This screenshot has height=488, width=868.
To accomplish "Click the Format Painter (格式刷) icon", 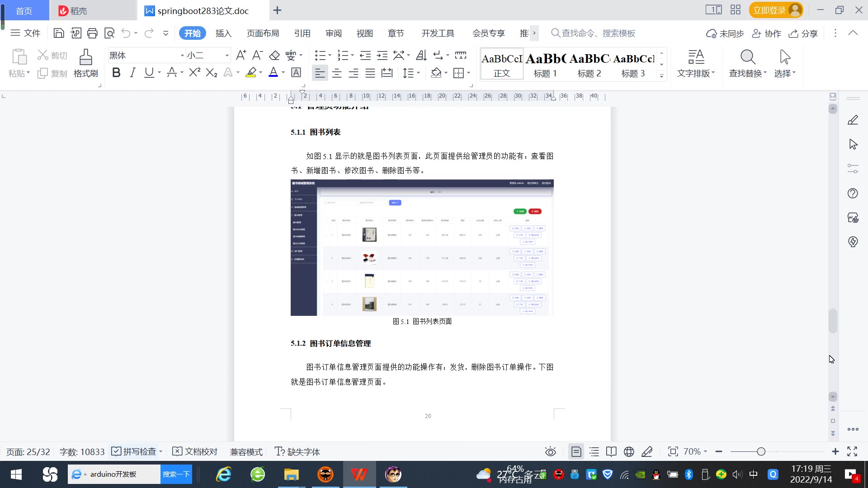I will point(85,58).
